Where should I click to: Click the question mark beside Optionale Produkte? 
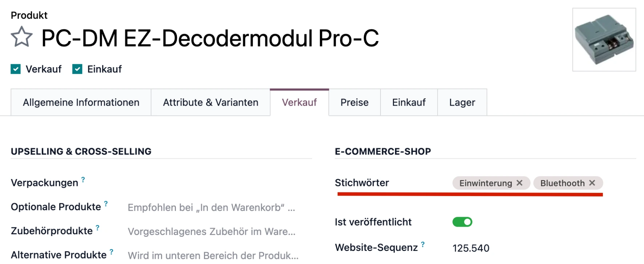click(106, 203)
